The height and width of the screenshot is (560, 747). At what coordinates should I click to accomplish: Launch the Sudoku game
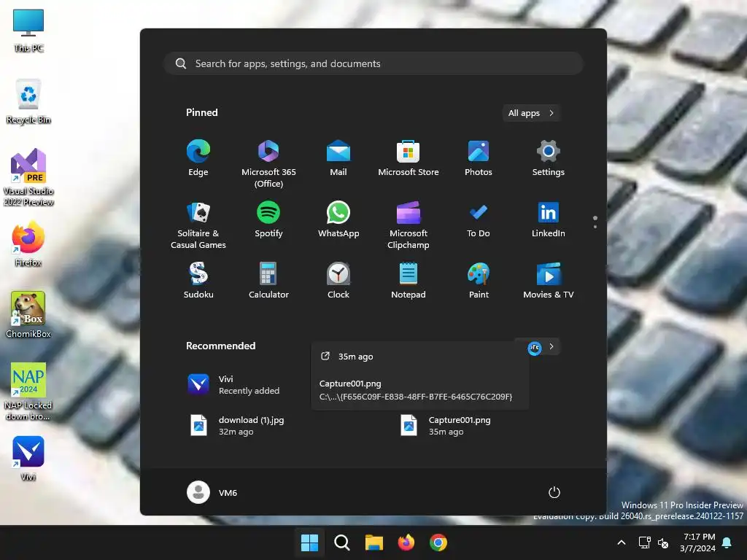point(198,281)
